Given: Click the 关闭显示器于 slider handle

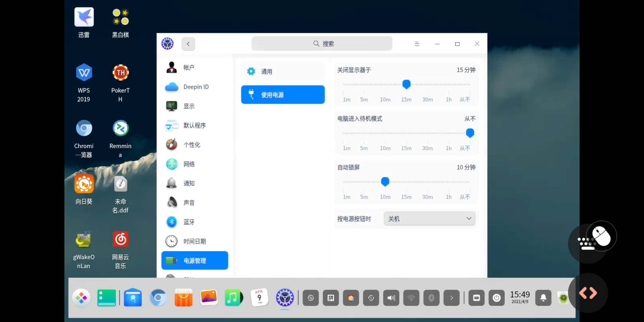Looking at the screenshot, I should point(406,84).
